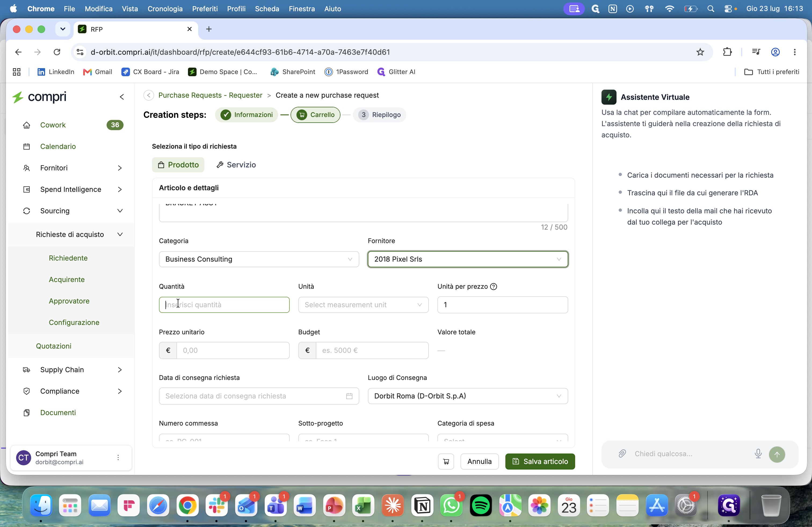Open the LinkedIn bookmark

tap(56, 72)
